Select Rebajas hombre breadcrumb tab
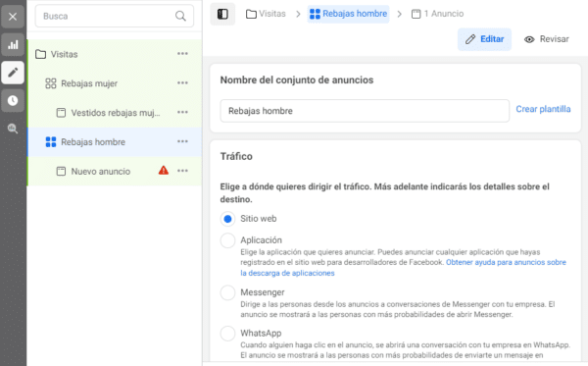Image resolution: width=588 pixels, height=366 pixels. point(348,14)
